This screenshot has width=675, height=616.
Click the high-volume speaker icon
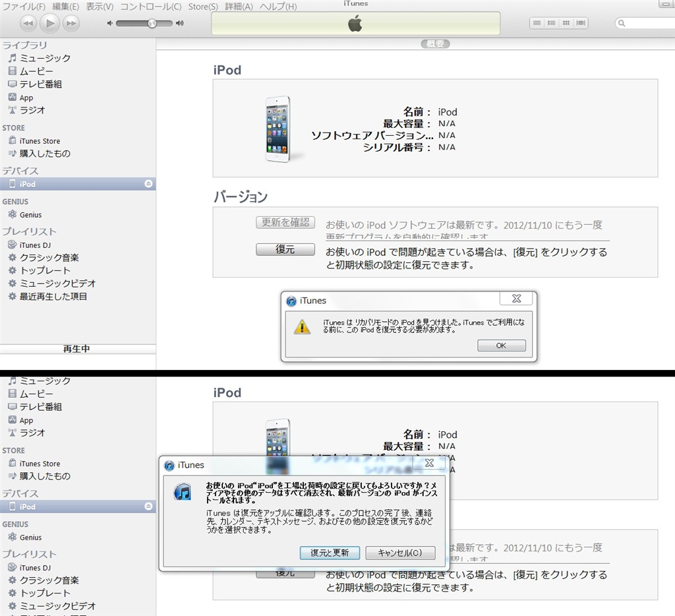pyautogui.click(x=180, y=23)
